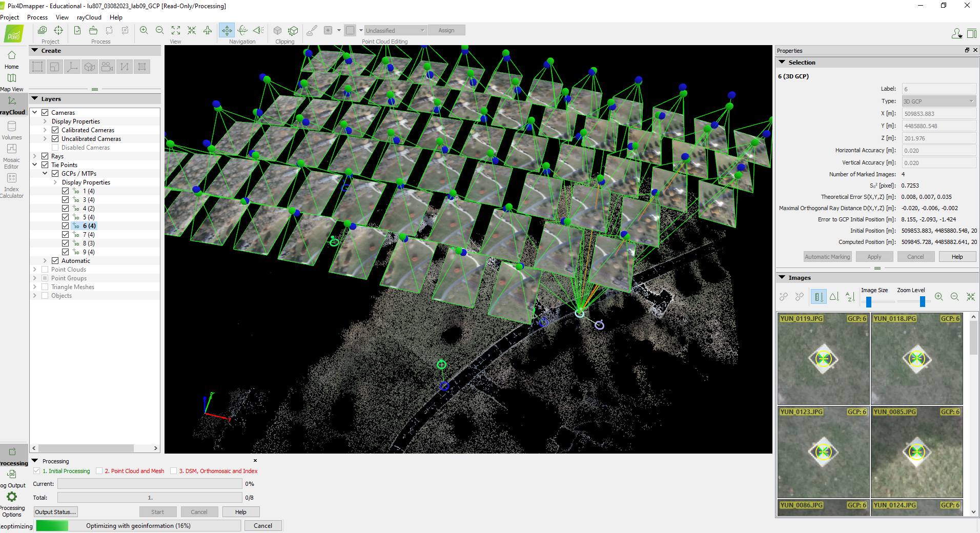Toggle GCPs / MTPs checkbox
This screenshot has height=533, width=980.
click(x=55, y=174)
